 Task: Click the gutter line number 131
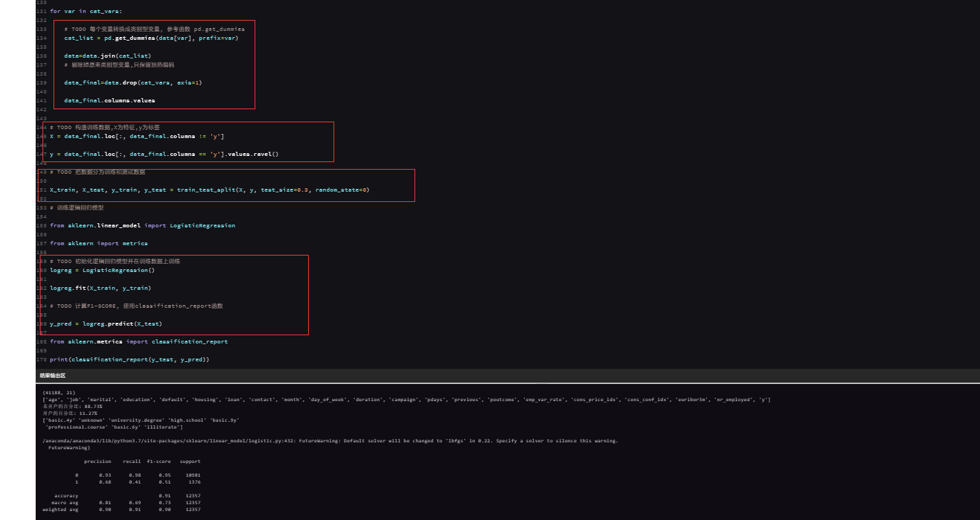(x=43, y=11)
